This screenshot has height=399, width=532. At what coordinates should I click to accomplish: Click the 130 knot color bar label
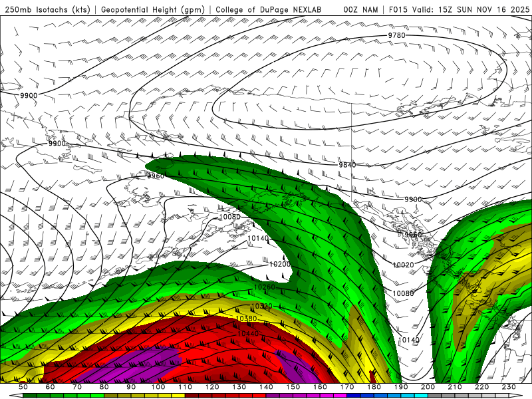click(239, 387)
